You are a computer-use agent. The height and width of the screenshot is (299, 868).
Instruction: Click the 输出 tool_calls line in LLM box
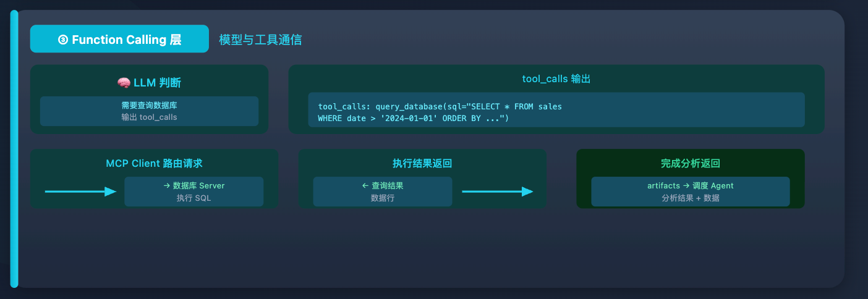(149, 117)
